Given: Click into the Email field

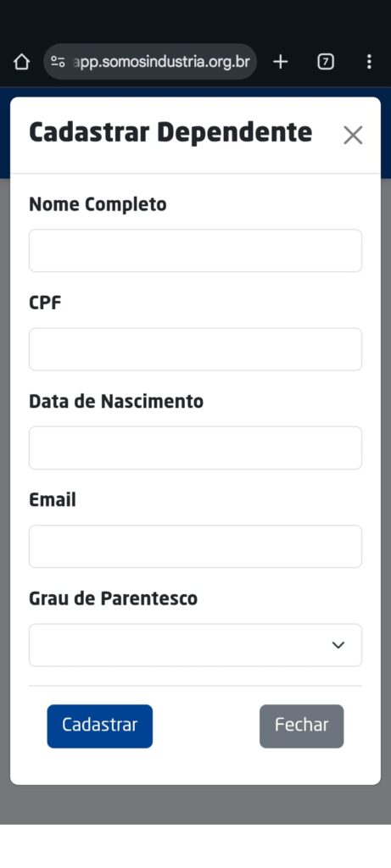Looking at the screenshot, I should [x=195, y=547].
